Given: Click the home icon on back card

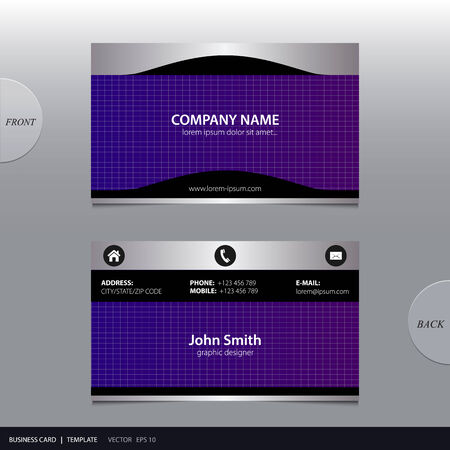Looking at the screenshot, I should (x=114, y=256).
